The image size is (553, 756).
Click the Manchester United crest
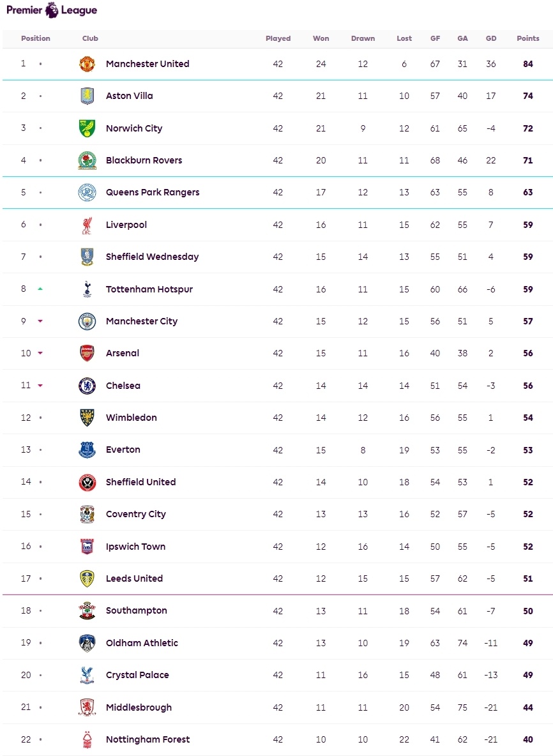pos(87,64)
